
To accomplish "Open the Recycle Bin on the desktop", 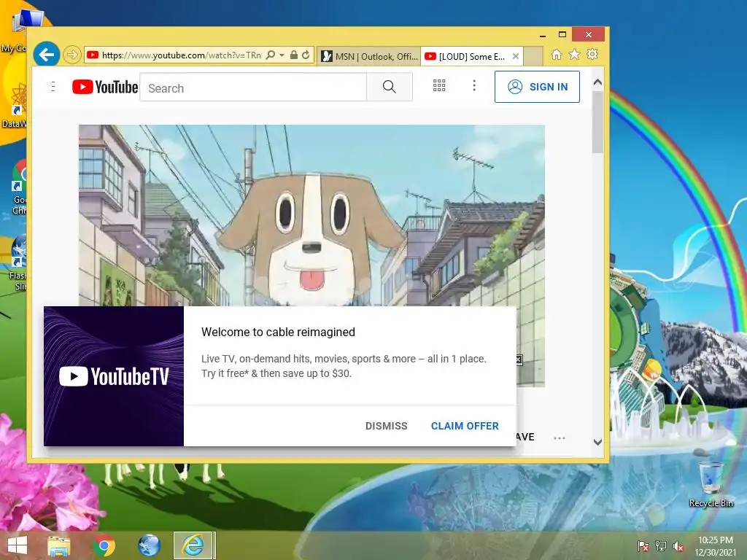I will click(711, 483).
